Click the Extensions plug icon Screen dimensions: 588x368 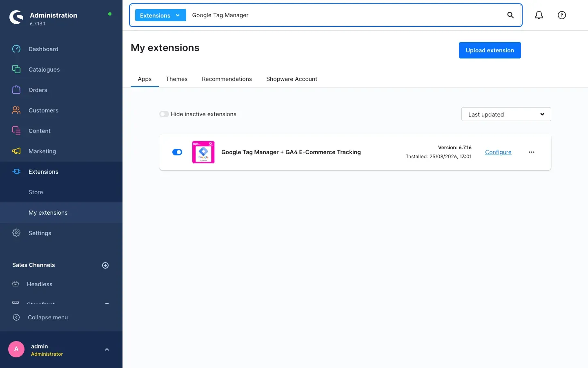[16, 172]
